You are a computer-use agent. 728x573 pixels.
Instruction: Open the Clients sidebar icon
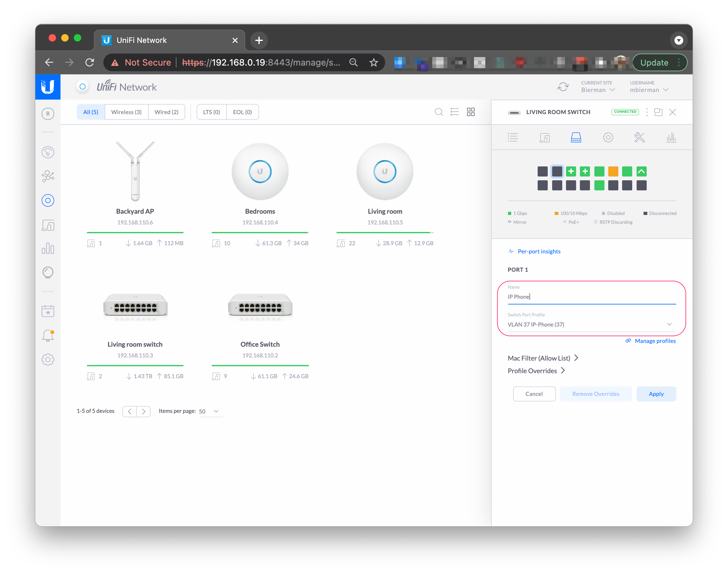pos(48,225)
